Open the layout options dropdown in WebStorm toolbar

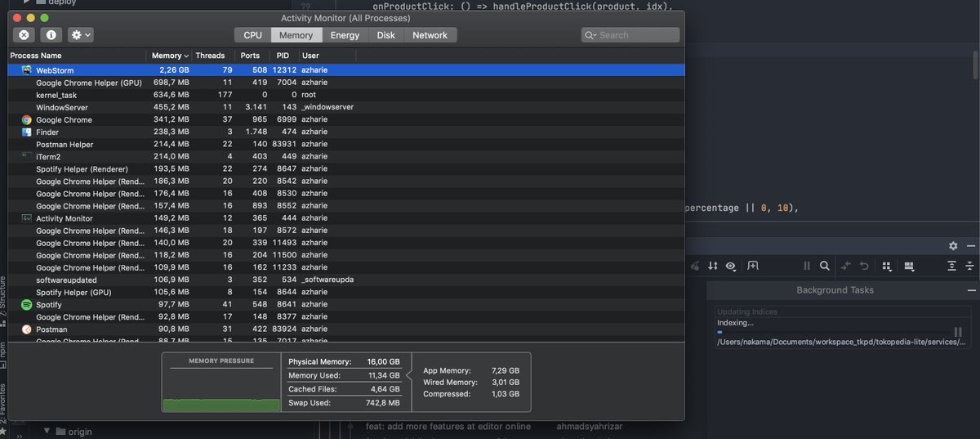(x=908, y=266)
